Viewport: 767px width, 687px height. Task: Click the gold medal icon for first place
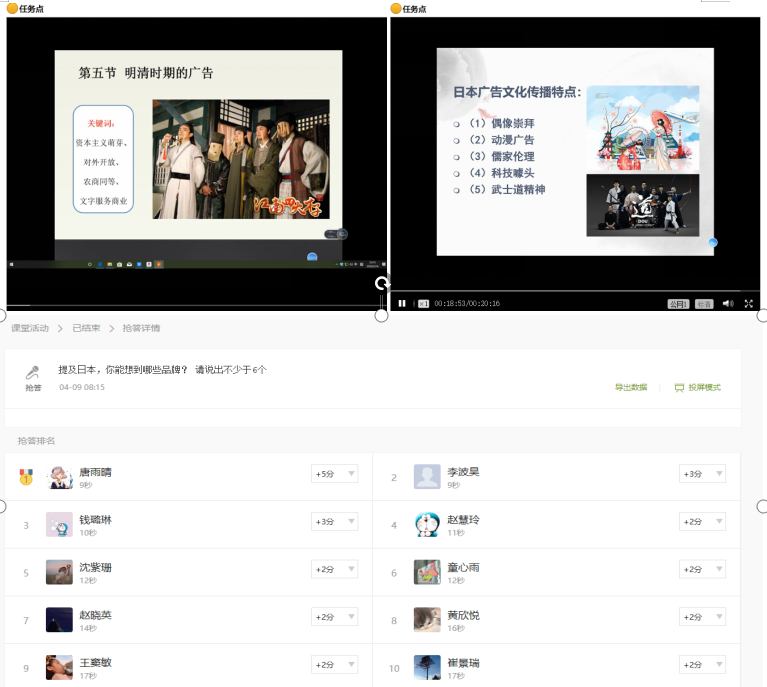26,477
